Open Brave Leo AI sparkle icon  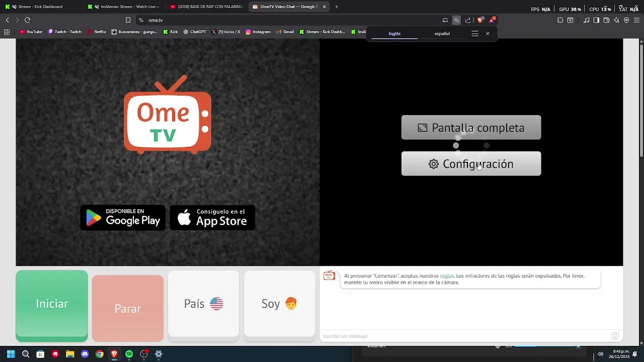616,20
